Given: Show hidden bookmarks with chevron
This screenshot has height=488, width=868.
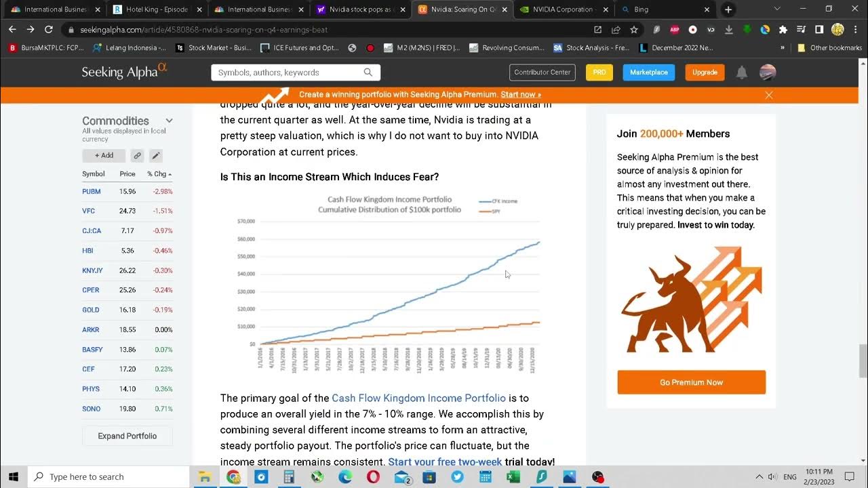Looking at the screenshot, I should (x=783, y=48).
